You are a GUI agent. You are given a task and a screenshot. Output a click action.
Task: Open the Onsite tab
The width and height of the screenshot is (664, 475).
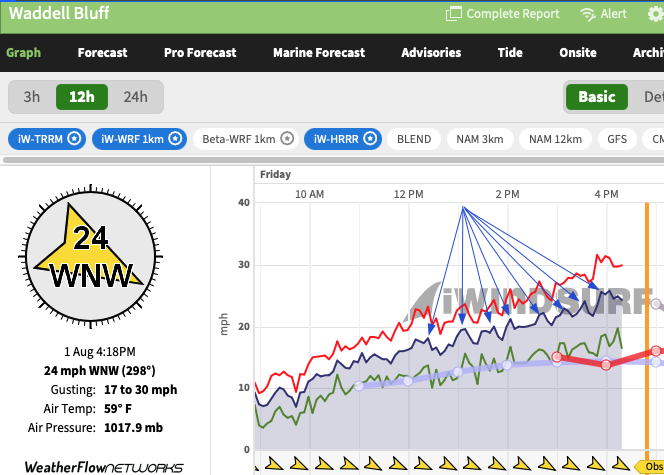578,52
